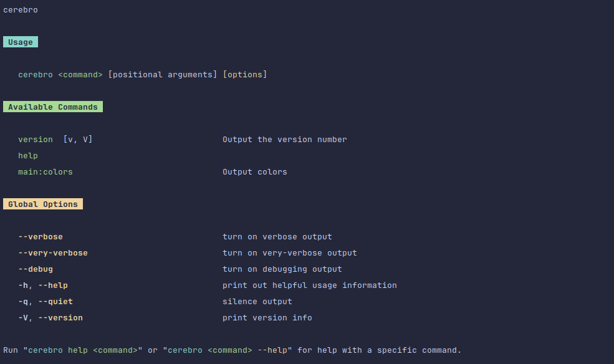
Task: Click the Global Options header badge
Action: click(43, 204)
